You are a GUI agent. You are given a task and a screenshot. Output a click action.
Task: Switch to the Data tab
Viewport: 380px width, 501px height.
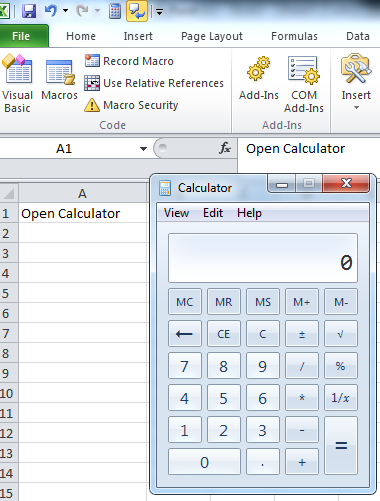click(358, 36)
